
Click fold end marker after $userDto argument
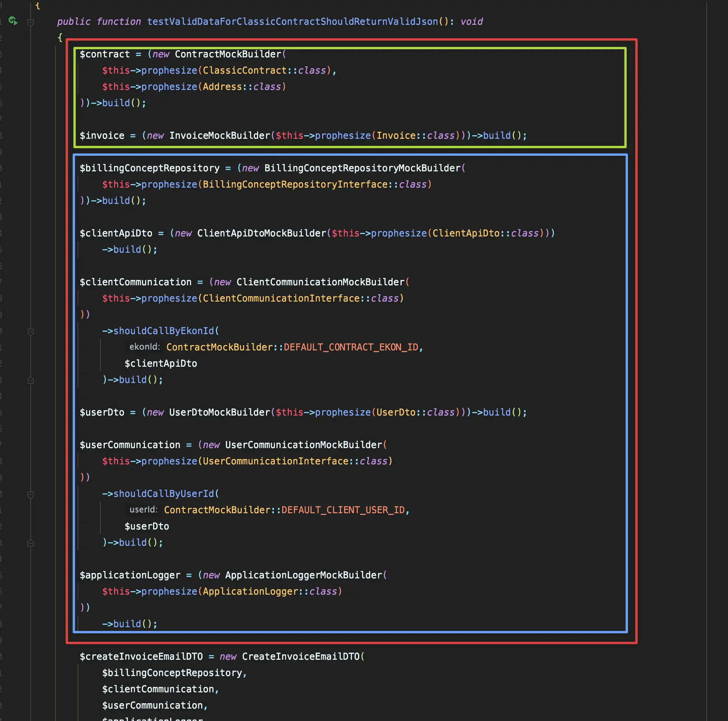coord(31,543)
